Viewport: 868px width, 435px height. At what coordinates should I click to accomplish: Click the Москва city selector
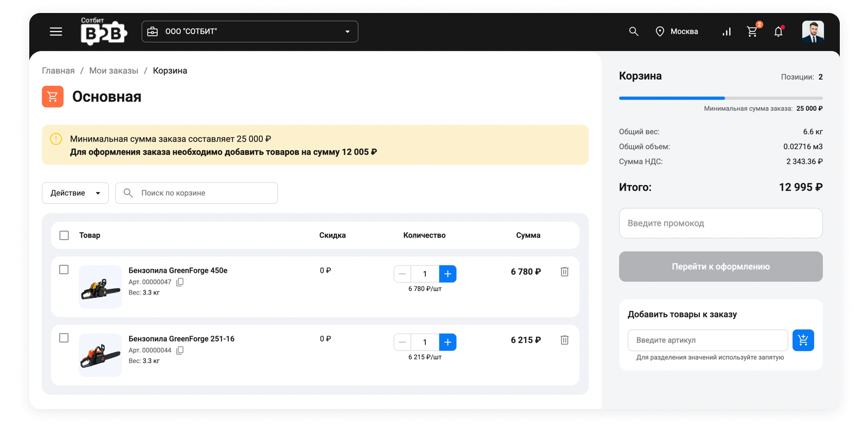coord(684,31)
